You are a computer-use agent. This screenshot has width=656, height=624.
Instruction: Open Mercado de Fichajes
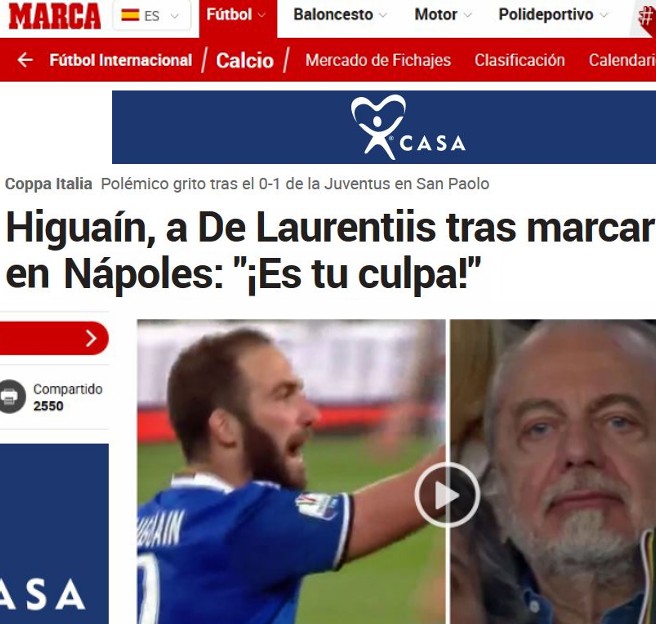point(378,60)
